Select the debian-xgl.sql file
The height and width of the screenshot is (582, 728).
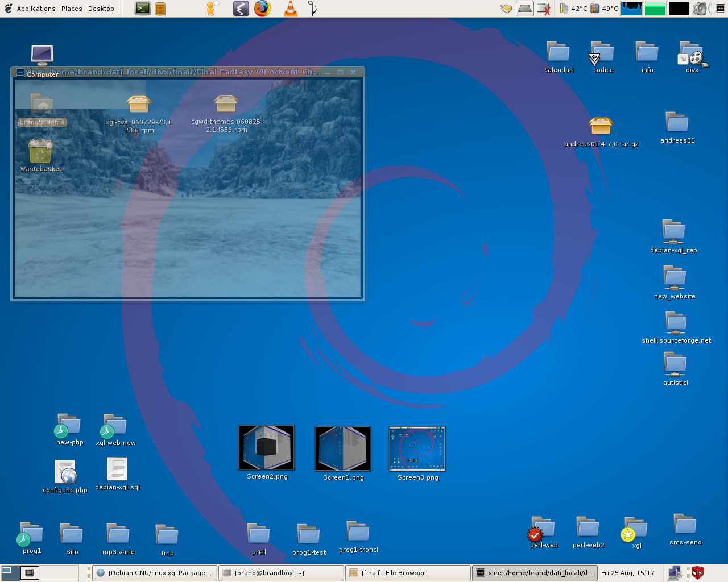(x=117, y=474)
